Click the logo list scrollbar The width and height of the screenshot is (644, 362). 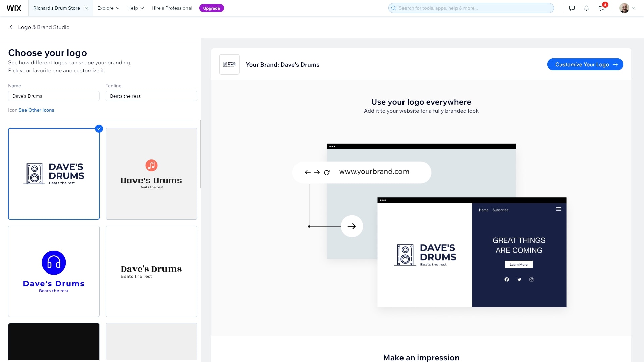point(200,154)
